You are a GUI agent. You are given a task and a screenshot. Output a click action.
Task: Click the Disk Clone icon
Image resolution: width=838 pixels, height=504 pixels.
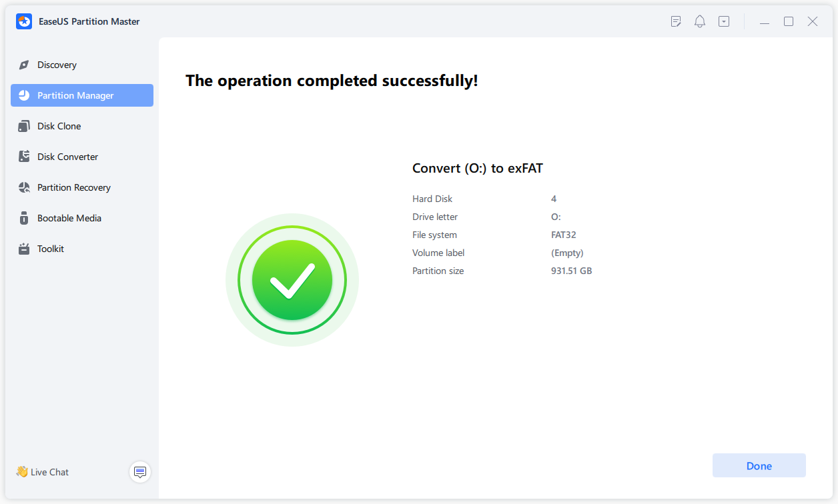24,126
